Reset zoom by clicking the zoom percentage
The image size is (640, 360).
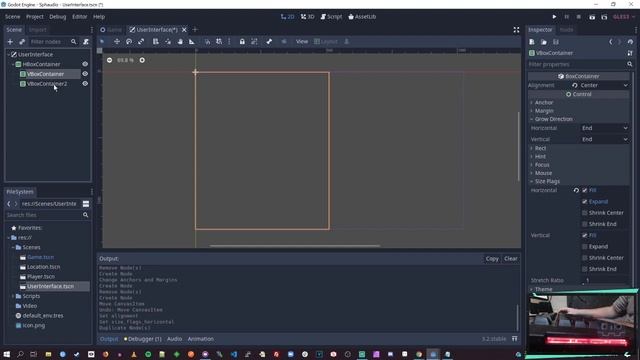[125, 60]
